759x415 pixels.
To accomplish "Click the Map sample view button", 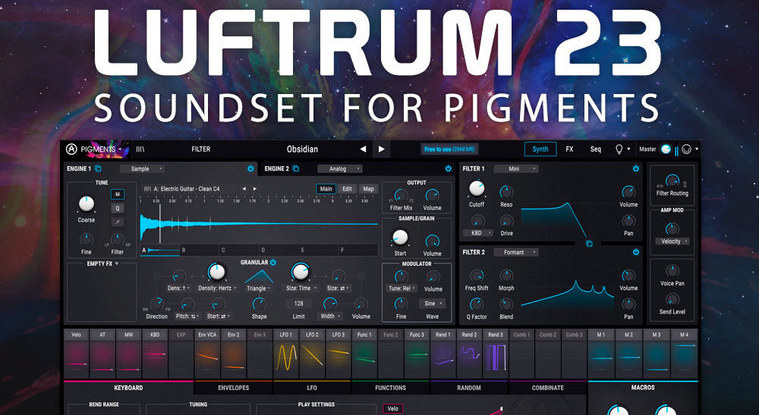I will click(x=368, y=189).
